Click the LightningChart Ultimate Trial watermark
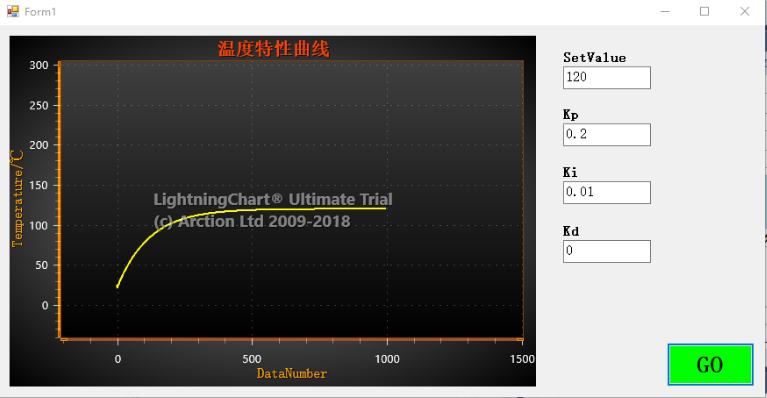This screenshot has width=767, height=398. pyautogui.click(x=273, y=199)
